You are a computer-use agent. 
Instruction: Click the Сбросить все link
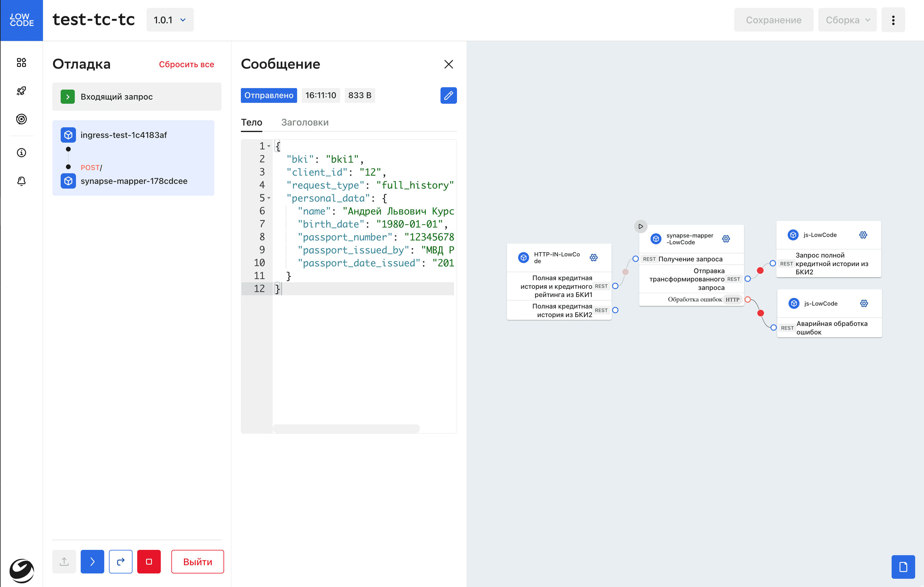coord(186,65)
